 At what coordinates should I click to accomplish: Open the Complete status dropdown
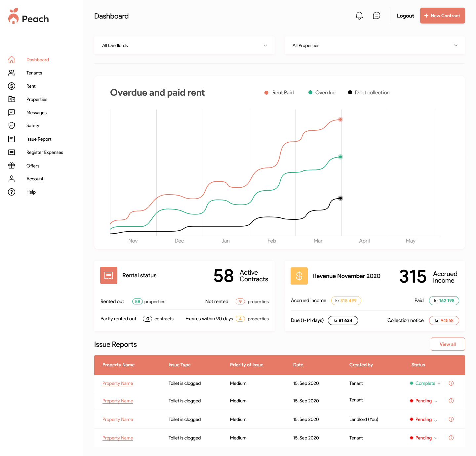(x=425, y=383)
